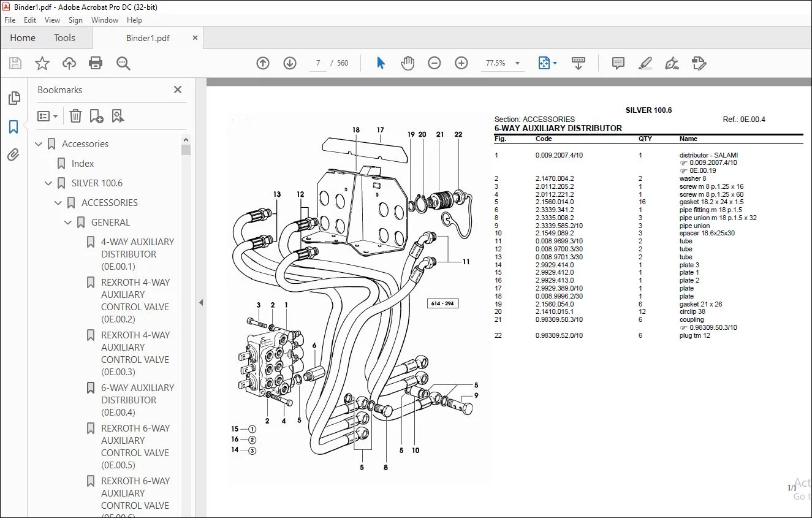The width and height of the screenshot is (812, 518).
Task: Close the Binder1.pdf tab
Action: 195,37
